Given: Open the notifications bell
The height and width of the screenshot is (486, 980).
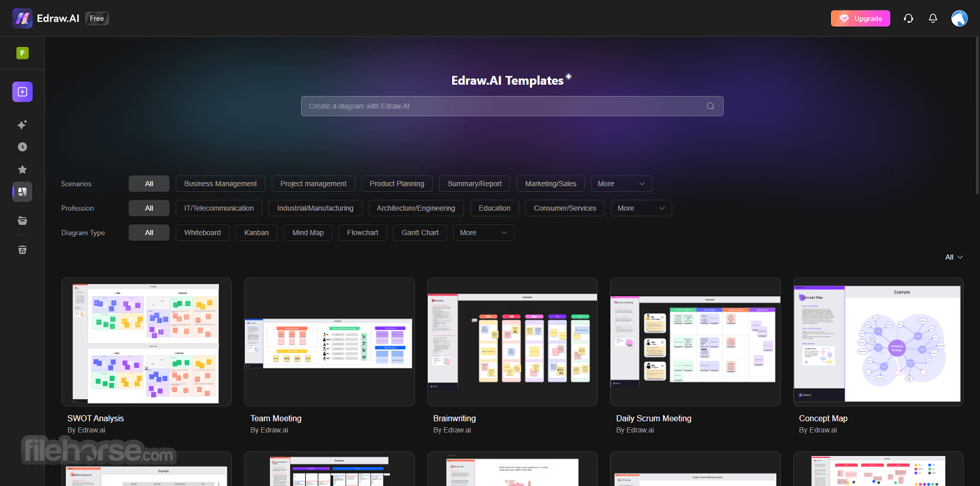Looking at the screenshot, I should [933, 18].
